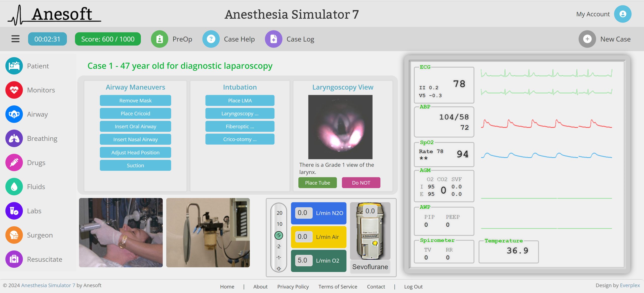Open the Fluids droplet icon
The height and width of the screenshot is (293, 644).
[14, 187]
